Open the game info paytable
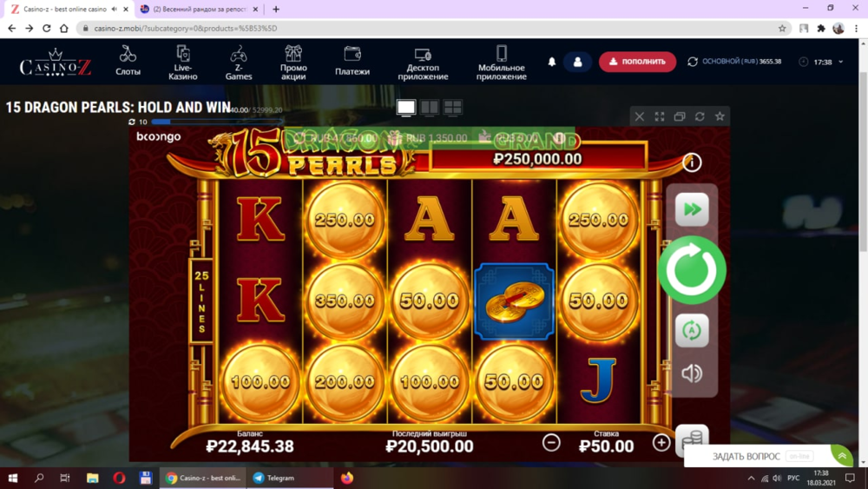The height and width of the screenshot is (489, 868). click(692, 162)
